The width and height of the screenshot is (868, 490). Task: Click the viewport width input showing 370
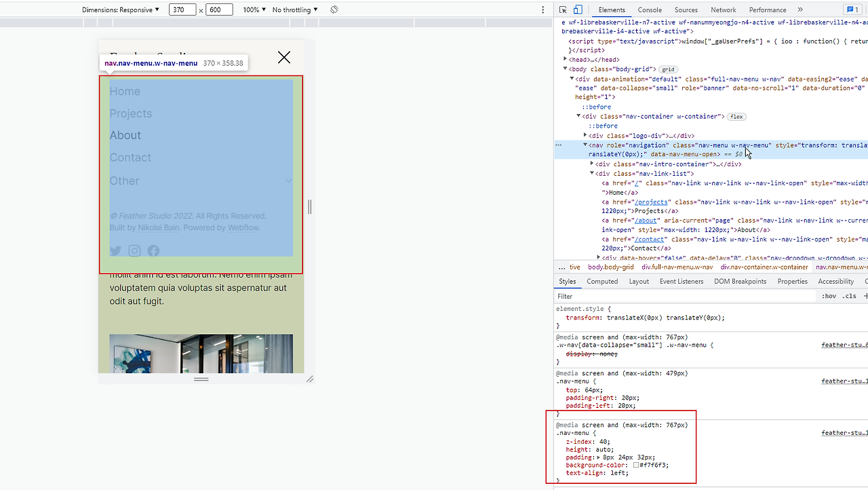182,10
